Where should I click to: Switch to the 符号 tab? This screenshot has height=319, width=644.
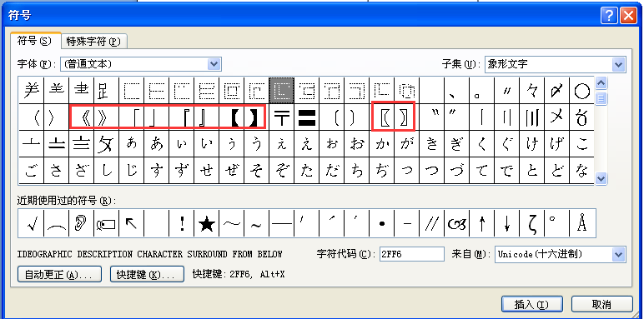35,41
